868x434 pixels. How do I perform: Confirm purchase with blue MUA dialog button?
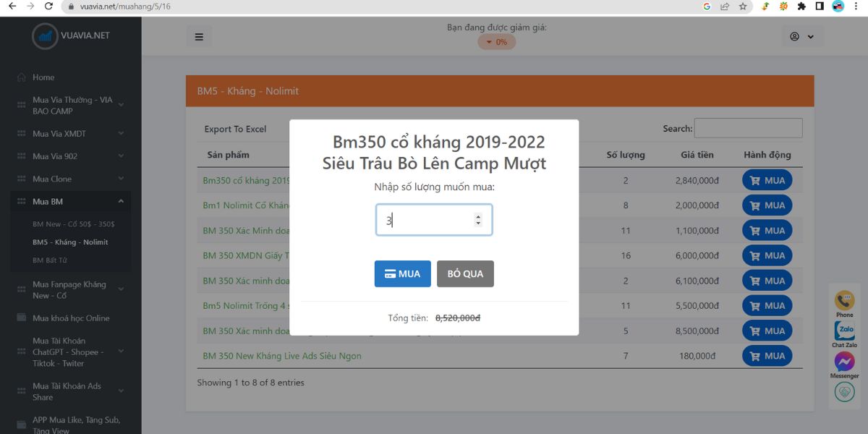click(x=402, y=274)
